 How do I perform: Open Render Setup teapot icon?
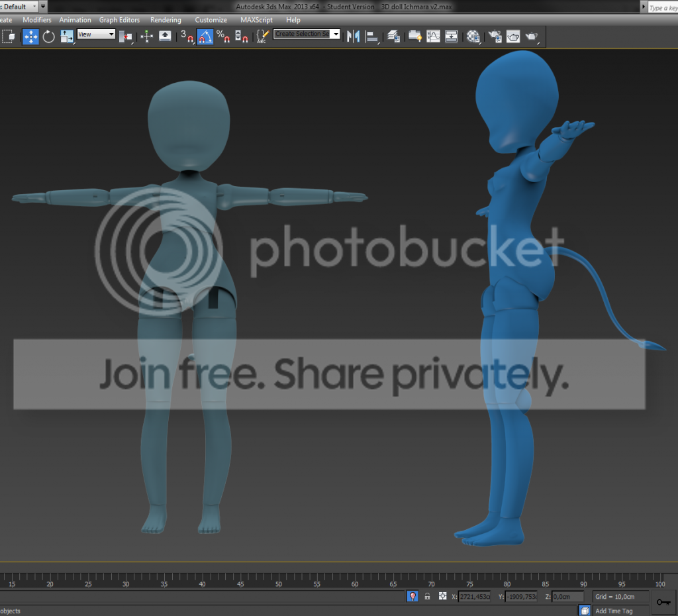click(495, 36)
